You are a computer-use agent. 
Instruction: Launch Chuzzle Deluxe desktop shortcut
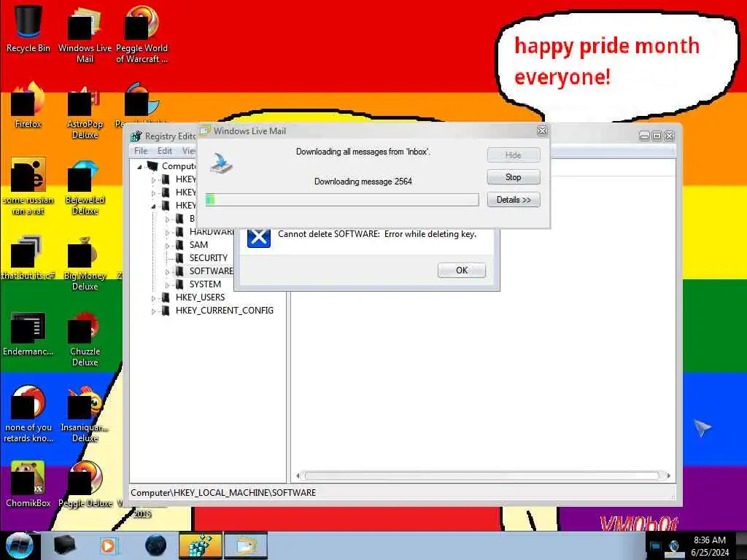tap(85, 338)
